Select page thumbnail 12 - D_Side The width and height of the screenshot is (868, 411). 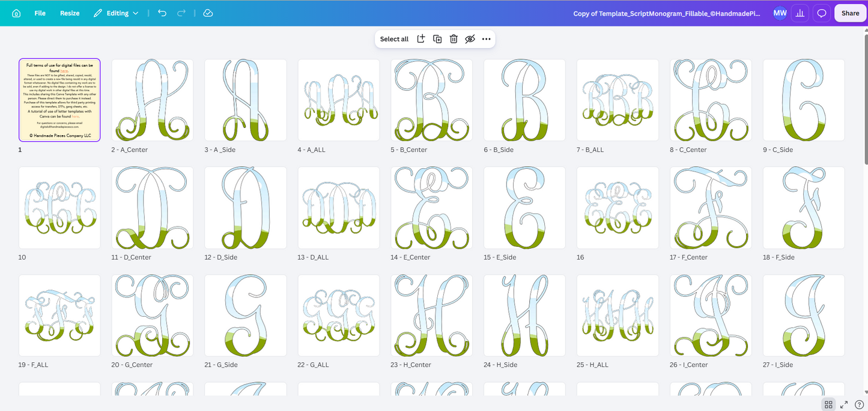point(246,207)
